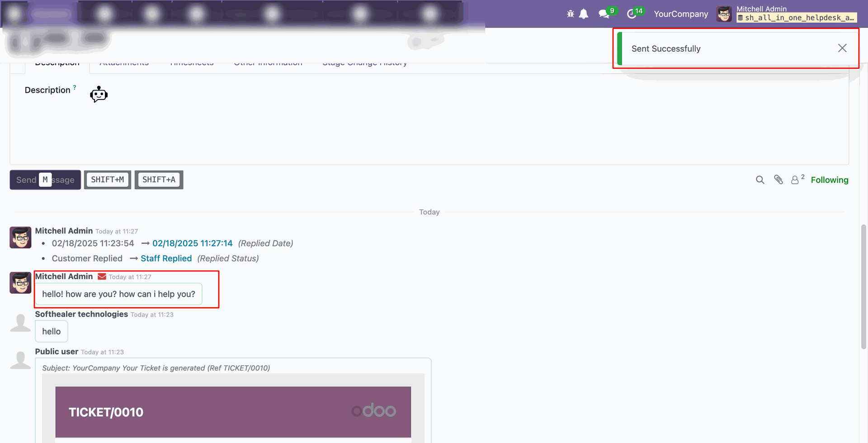
Task: Click the ticket generated subject line
Action: coord(156,368)
